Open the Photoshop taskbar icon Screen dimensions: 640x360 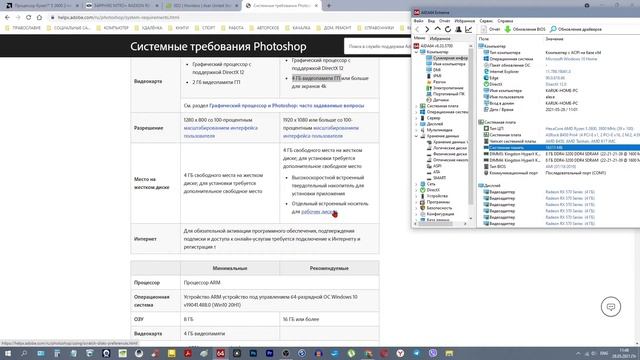pos(253,353)
